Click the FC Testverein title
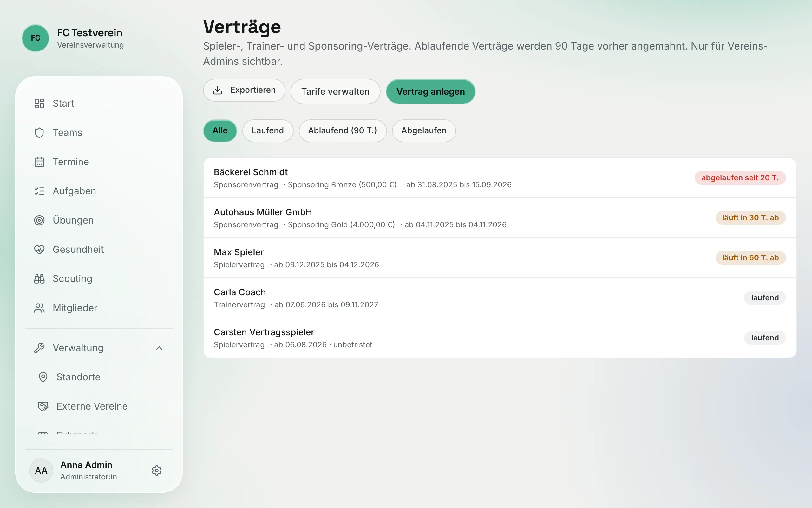The height and width of the screenshot is (508, 812). 89,33
